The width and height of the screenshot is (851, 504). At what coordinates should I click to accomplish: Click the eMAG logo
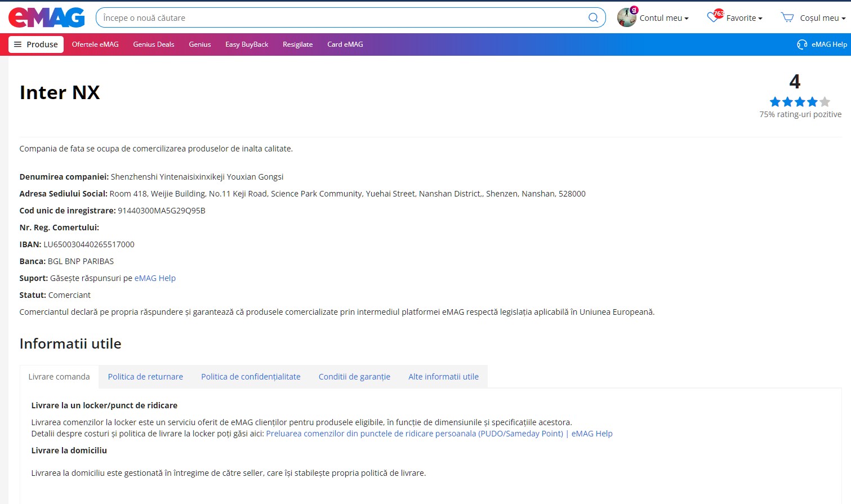46,17
